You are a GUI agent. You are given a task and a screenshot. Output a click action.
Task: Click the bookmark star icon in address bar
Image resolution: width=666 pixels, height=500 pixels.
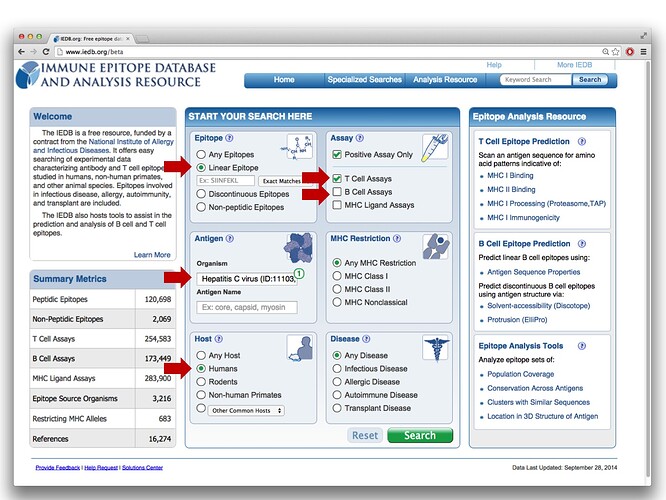616,50
